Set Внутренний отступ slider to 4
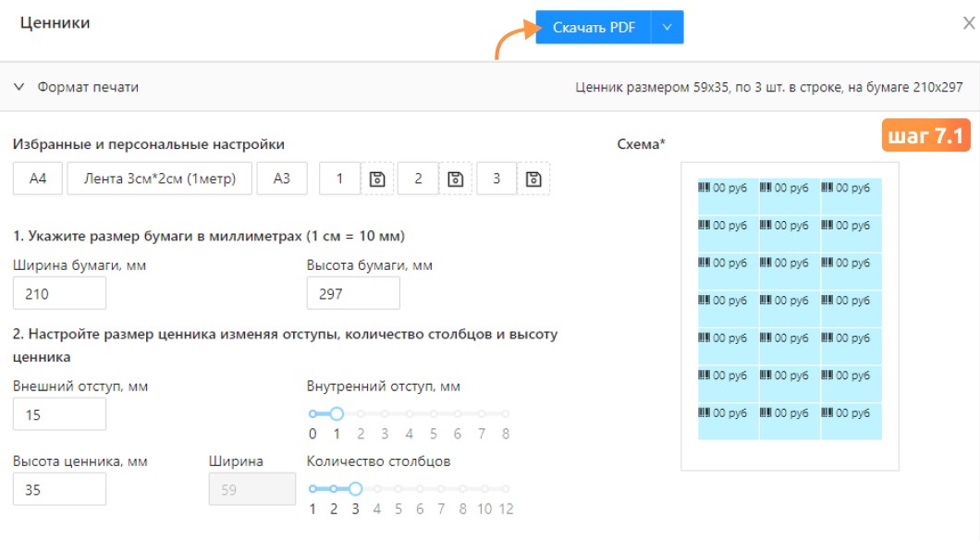 pyautogui.click(x=409, y=414)
